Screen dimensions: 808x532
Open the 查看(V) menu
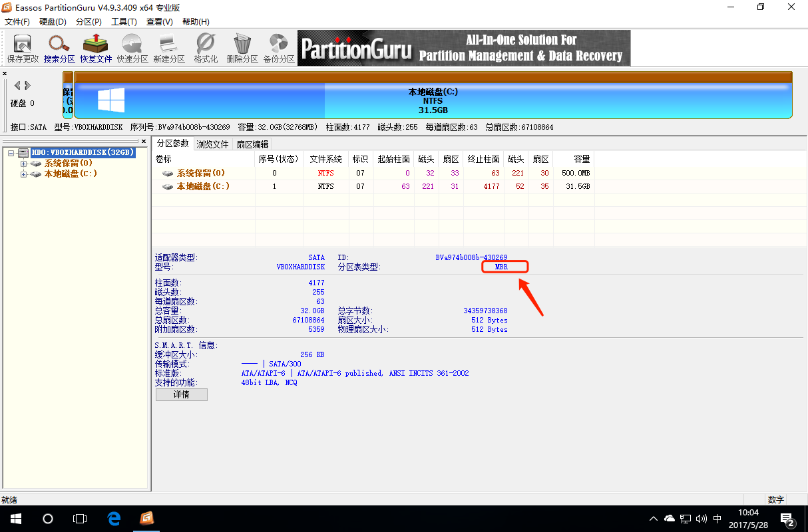coord(159,22)
